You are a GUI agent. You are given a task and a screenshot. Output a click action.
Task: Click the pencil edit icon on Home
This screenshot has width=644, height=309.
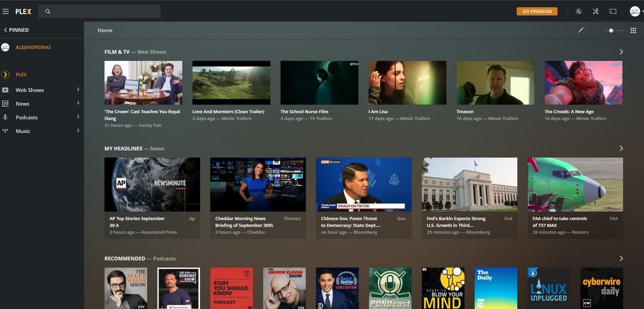tap(580, 30)
